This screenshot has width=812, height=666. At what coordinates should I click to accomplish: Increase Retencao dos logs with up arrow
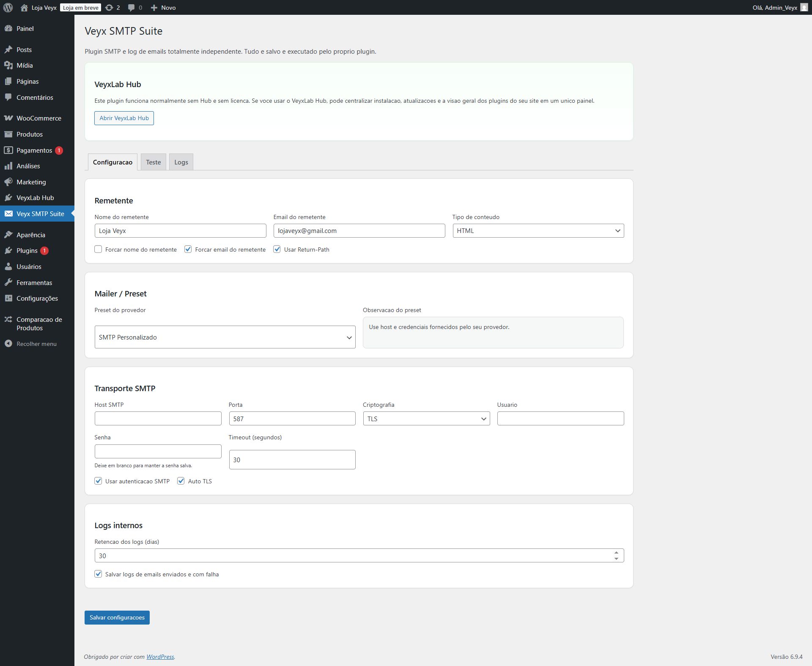(617, 553)
